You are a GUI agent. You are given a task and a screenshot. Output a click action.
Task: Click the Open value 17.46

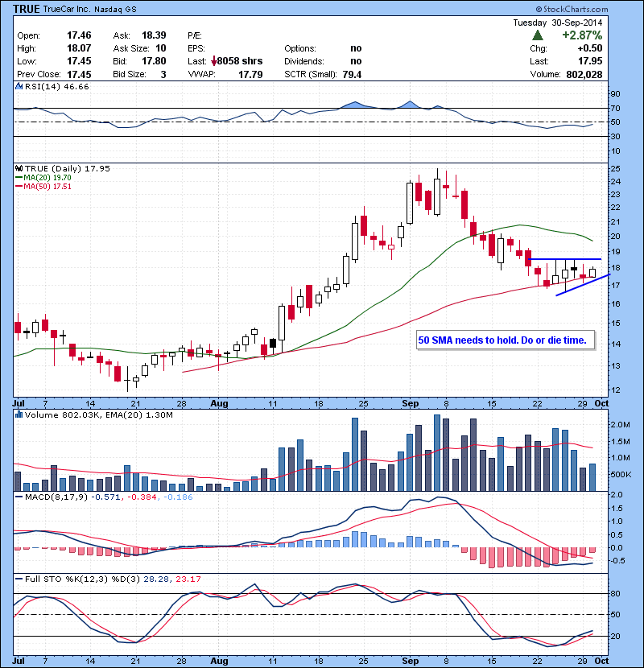point(79,35)
